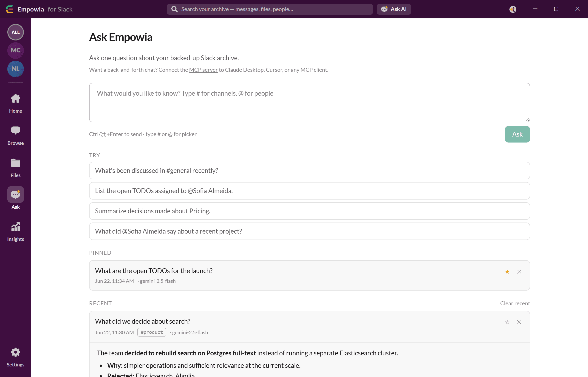Remove the recent search decision question
Screen dimensions: 588x377
(x=519, y=322)
